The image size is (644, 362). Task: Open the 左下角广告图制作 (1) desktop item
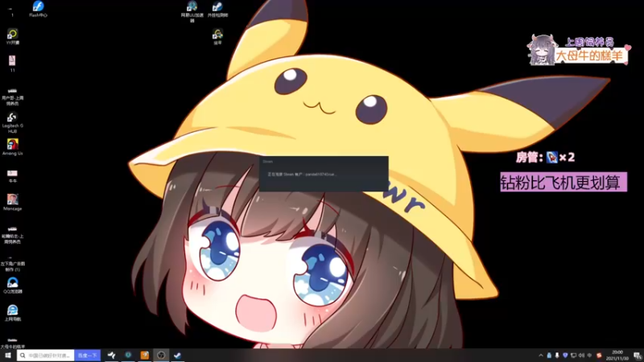tap(12, 264)
